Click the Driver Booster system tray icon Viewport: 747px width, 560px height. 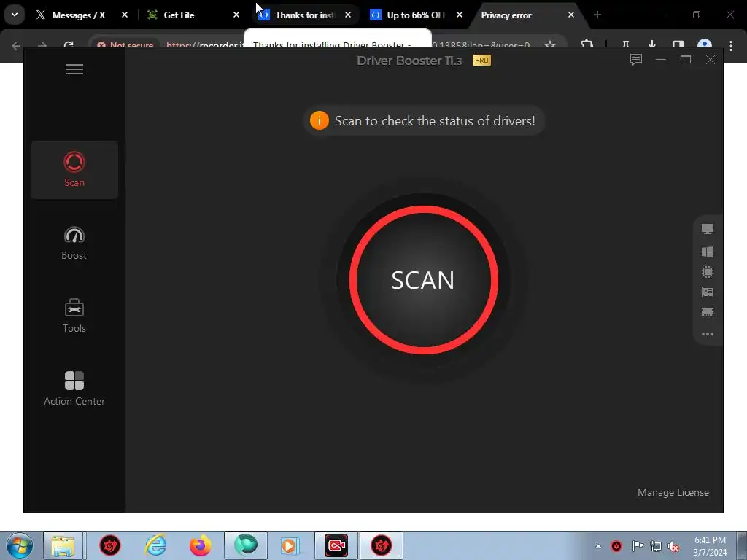(x=616, y=546)
